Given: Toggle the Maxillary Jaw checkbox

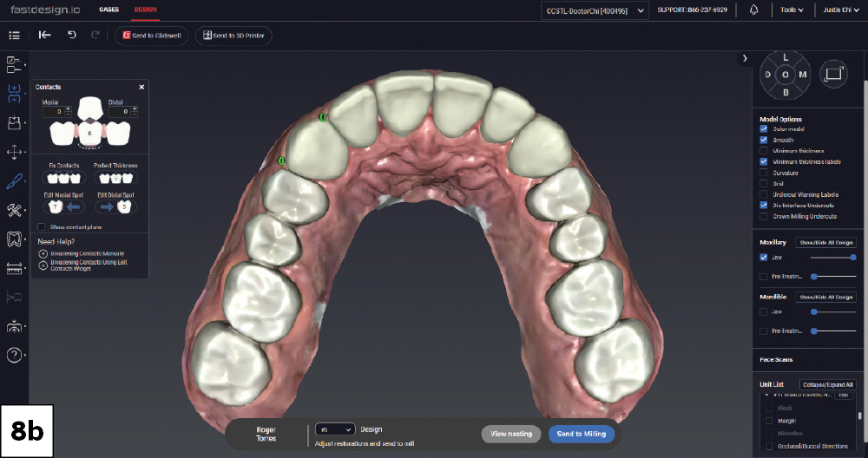Looking at the screenshot, I should pos(763,258).
